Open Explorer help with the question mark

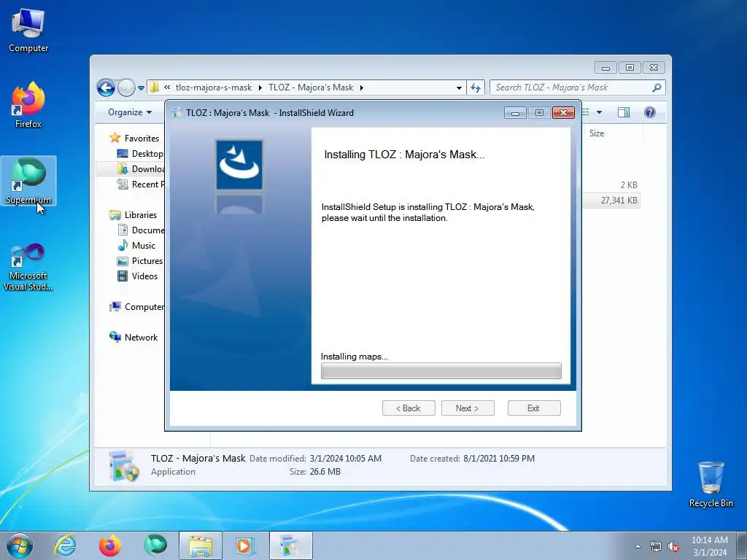(649, 112)
